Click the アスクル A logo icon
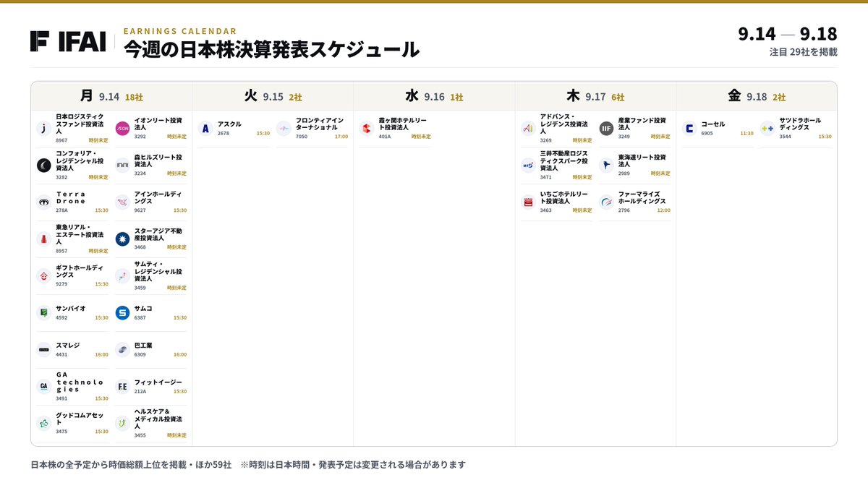Screen dimensions: 868x488 coord(205,129)
